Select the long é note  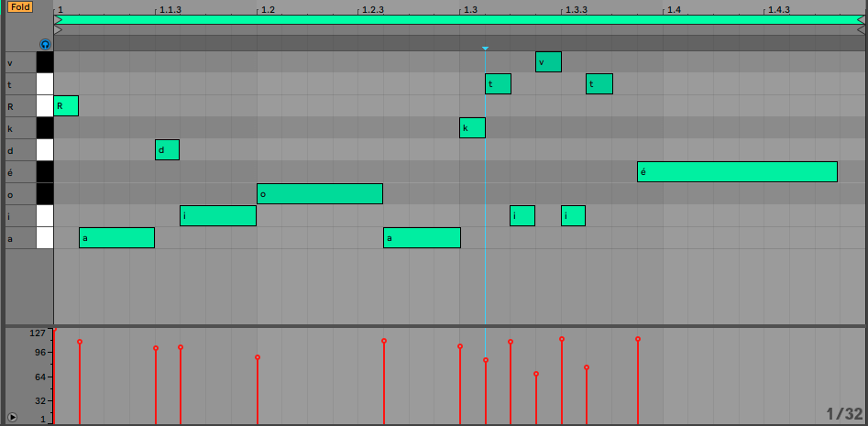click(737, 171)
